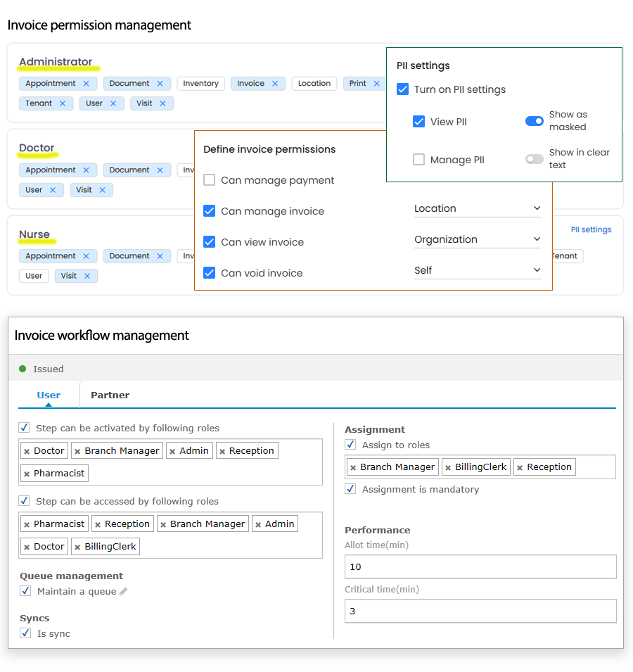Remove Tenant tag from Administrator role
Screen dimensions: 633x672
click(63, 103)
